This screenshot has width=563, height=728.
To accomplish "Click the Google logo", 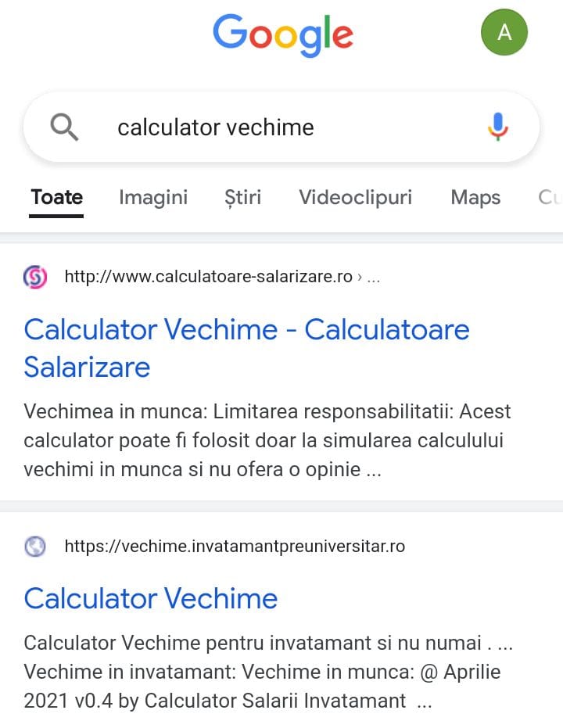I will [283, 34].
